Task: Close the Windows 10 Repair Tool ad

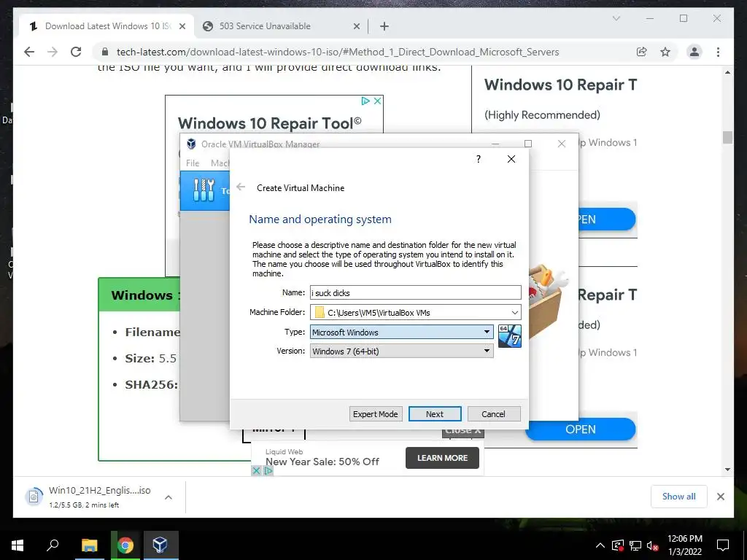Action: (377, 101)
